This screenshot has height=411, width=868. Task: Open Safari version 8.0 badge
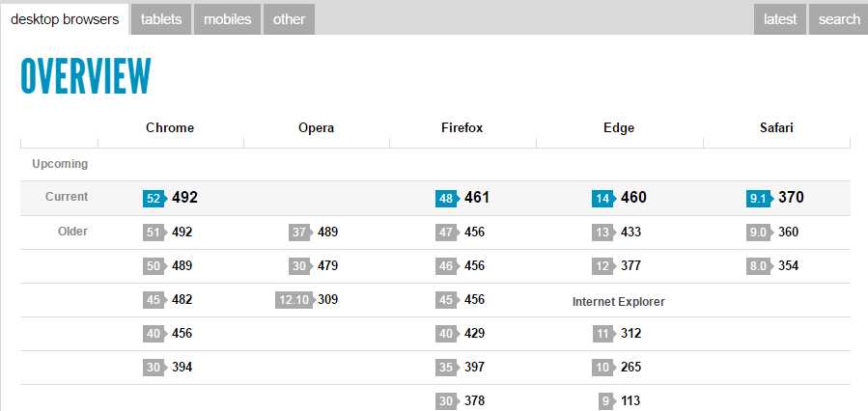(760, 266)
